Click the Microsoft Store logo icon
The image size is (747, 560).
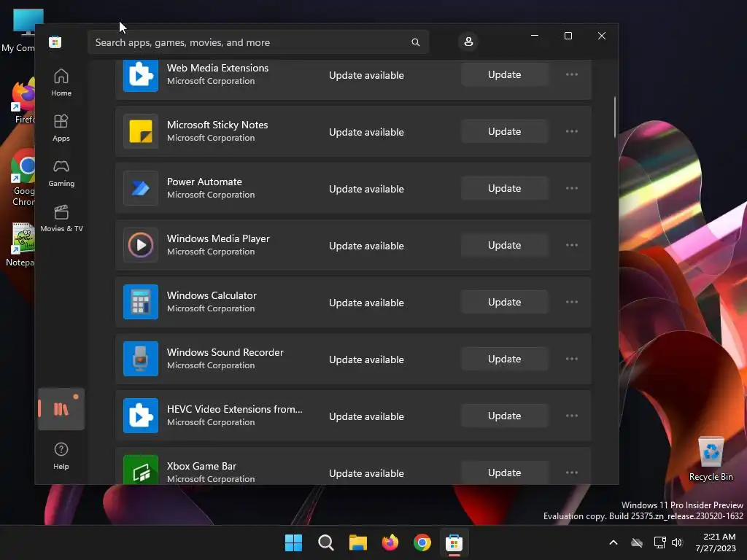tap(55, 42)
